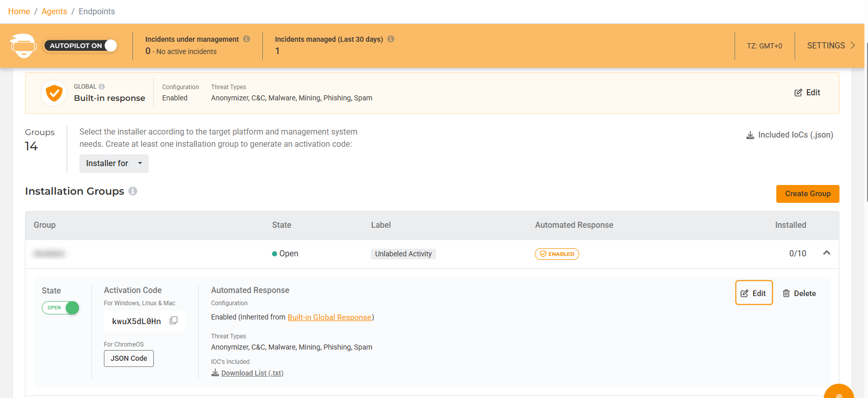This screenshot has width=868, height=398.
Task: Click info icon next to Incidents managed
Action: tap(391, 39)
